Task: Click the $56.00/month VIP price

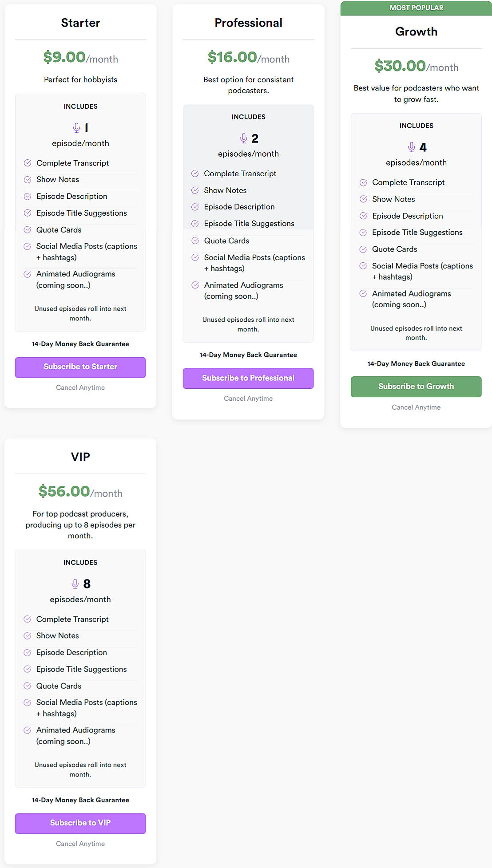Action: pyautogui.click(x=80, y=492)
